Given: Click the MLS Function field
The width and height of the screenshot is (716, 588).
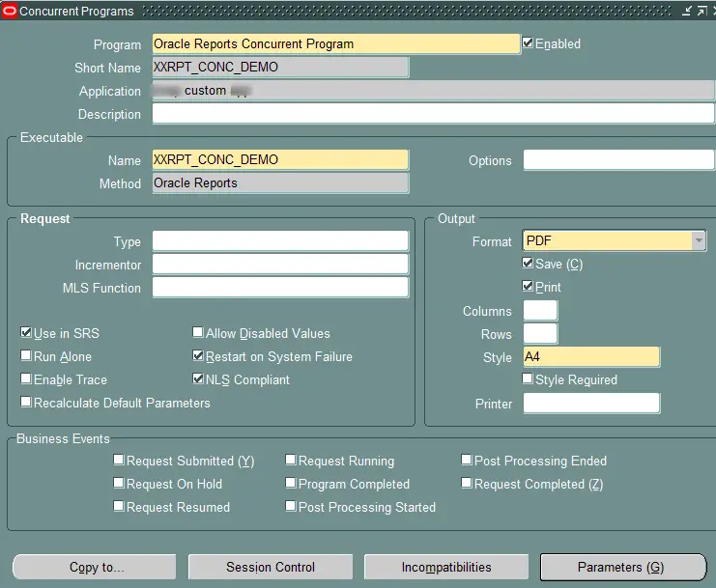Looking at the screenshot, I should click(280, 288).
